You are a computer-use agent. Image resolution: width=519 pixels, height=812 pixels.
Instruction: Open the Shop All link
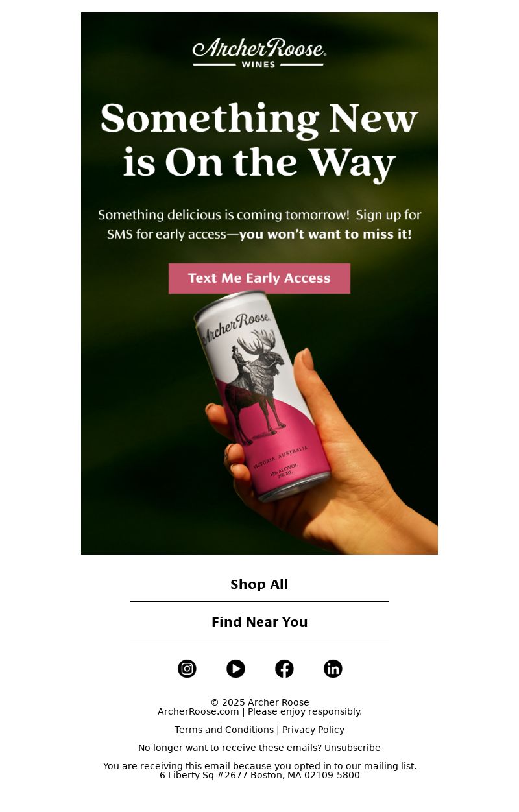259,584
